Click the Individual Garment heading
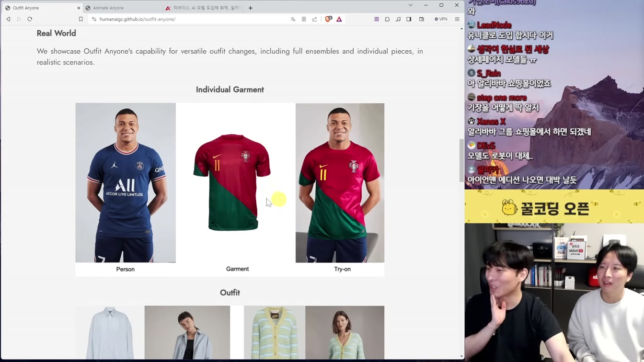This screenshot has height=362, width=644. [x=230, y=90]
